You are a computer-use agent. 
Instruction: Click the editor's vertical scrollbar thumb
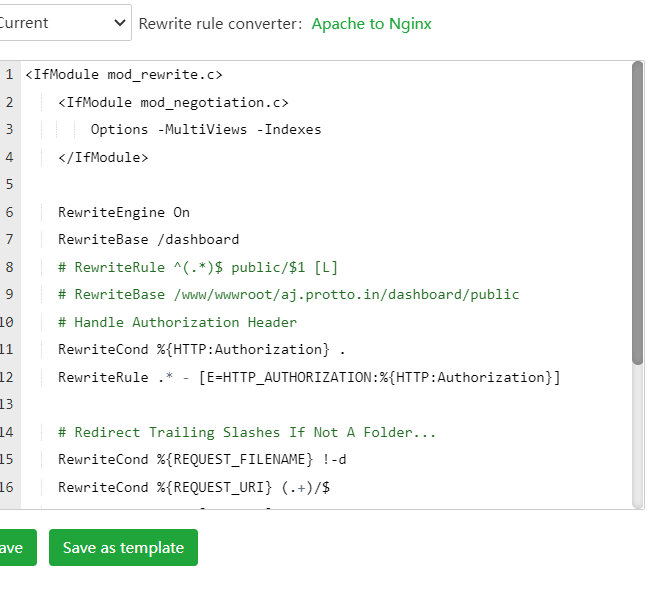click(637, 212)
